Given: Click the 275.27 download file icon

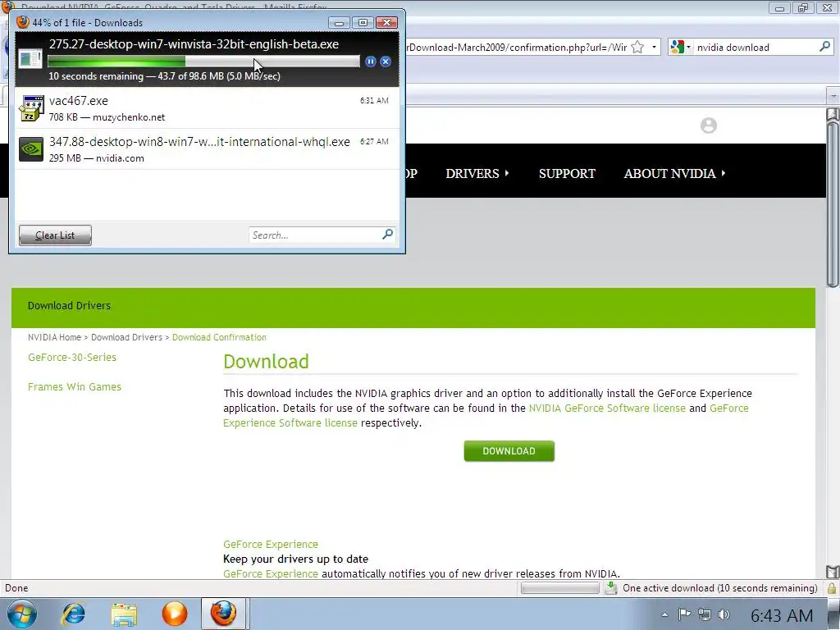Looking at the screenshot, I should click(30, 58).
